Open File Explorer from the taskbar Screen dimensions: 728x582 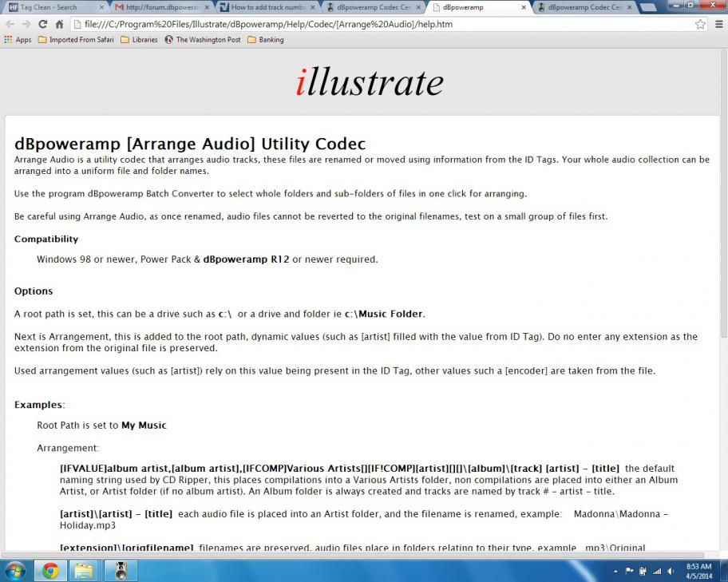point(84,571)
